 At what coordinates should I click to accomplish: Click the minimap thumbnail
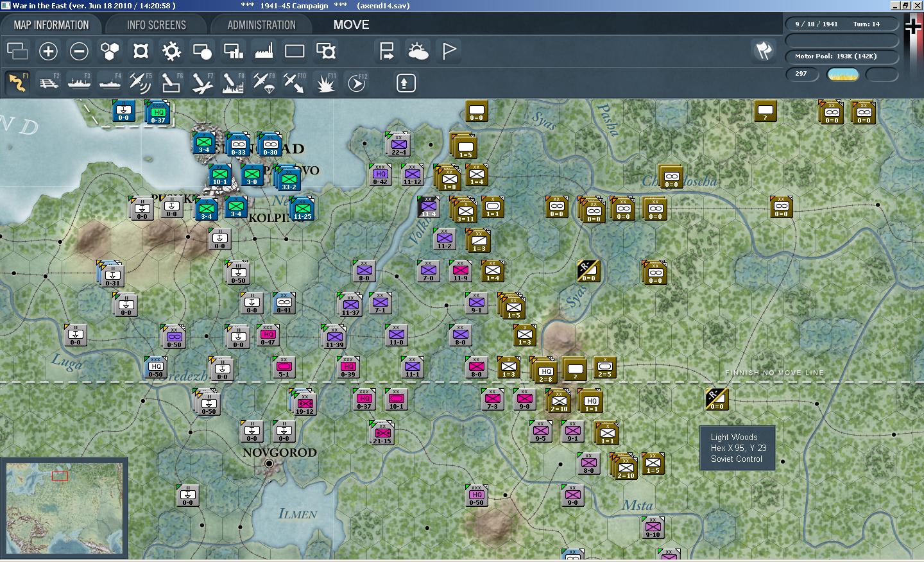(64, 508)
